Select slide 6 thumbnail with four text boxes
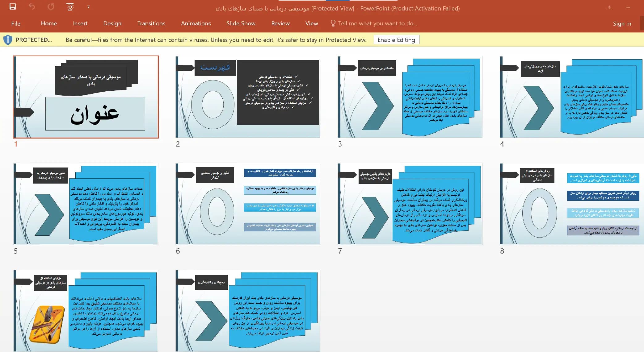Screen dimensions: 644x352 point(248,204)
